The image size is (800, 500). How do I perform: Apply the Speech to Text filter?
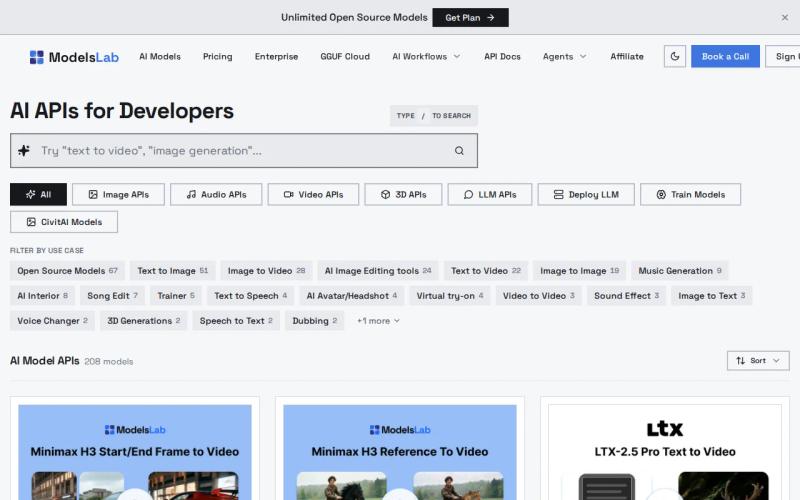(x=236, y=321)
